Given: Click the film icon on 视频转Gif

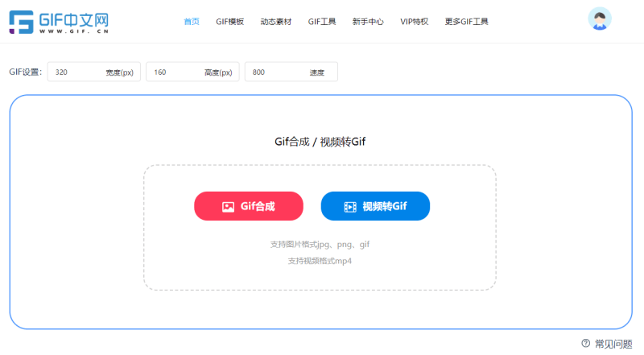Looking at the screenshot, I should pos(349,207).
